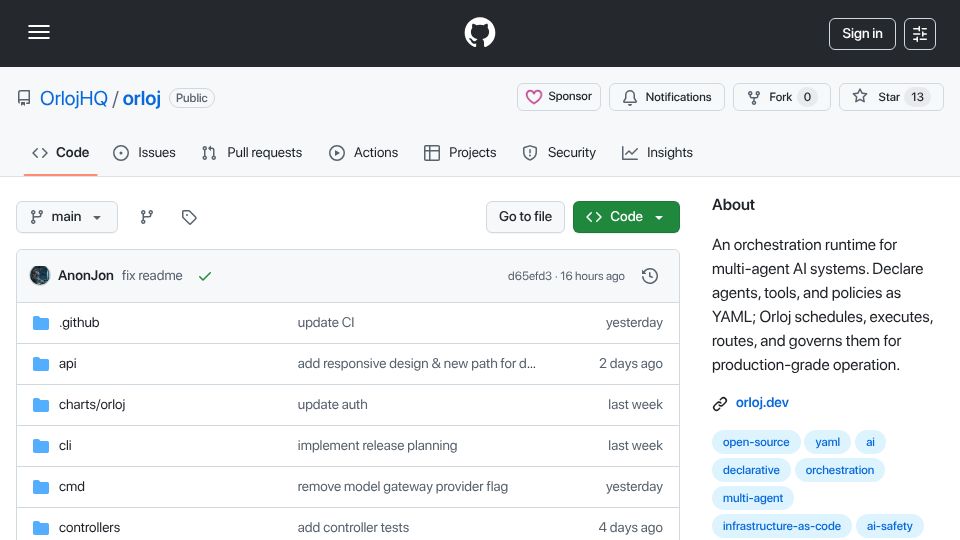Click the Go to file button
960x540 pixels.
pyautogui.click(x=525, y=217)
